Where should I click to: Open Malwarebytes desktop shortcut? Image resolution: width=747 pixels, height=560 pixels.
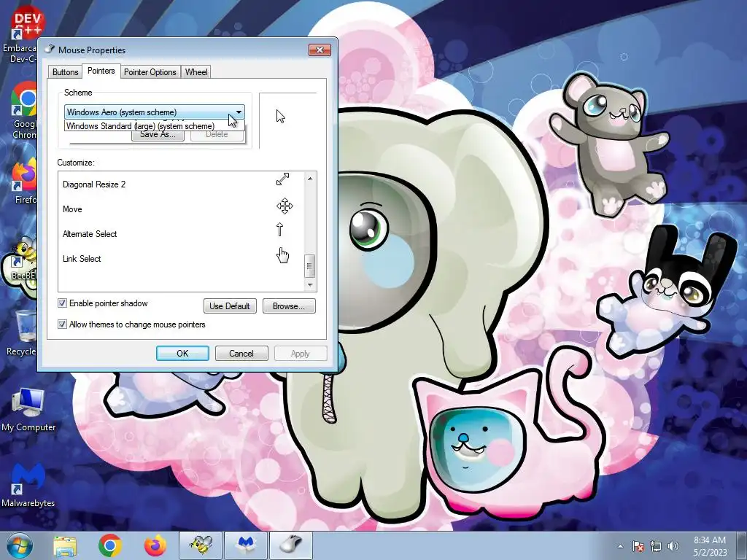click(28, 485)
